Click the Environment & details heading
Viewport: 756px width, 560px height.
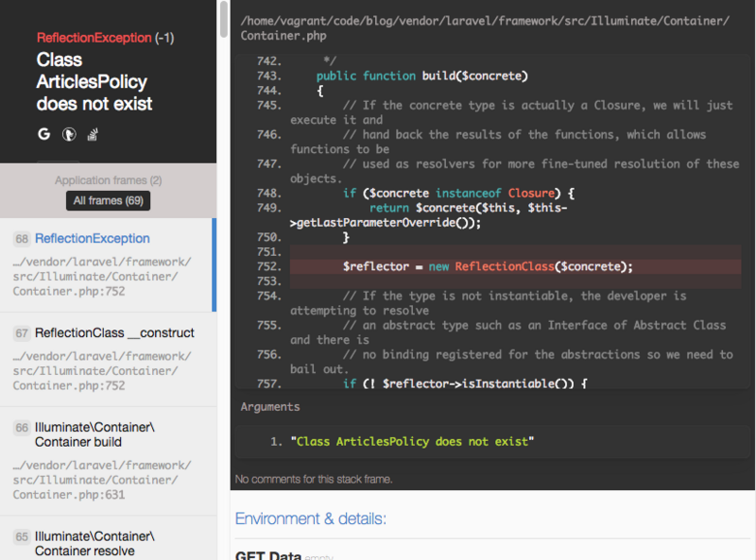[311, 518]
